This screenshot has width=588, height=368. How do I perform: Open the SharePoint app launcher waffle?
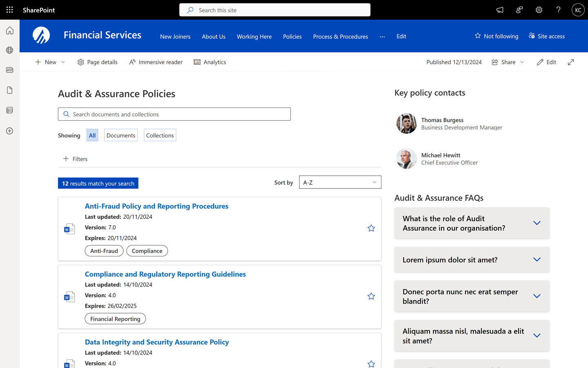[x=10, y=10]
